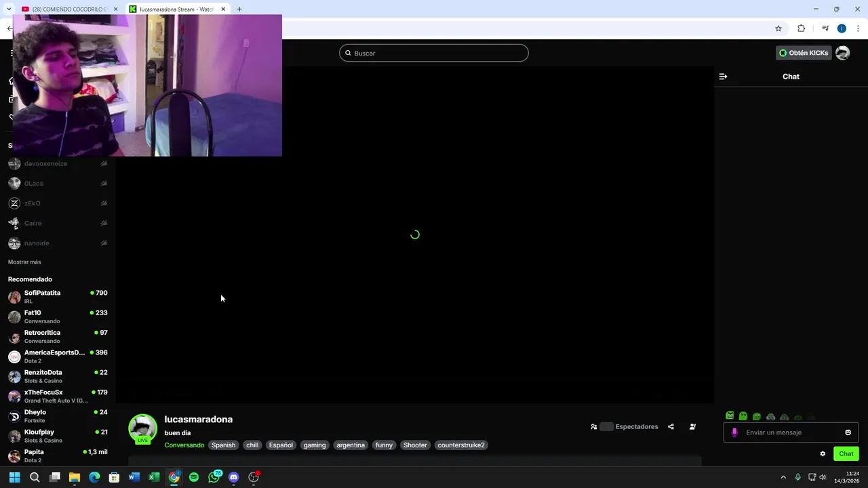Open Kloufplay recommended stream
This screenshot has width=868, height=488.
58,436
